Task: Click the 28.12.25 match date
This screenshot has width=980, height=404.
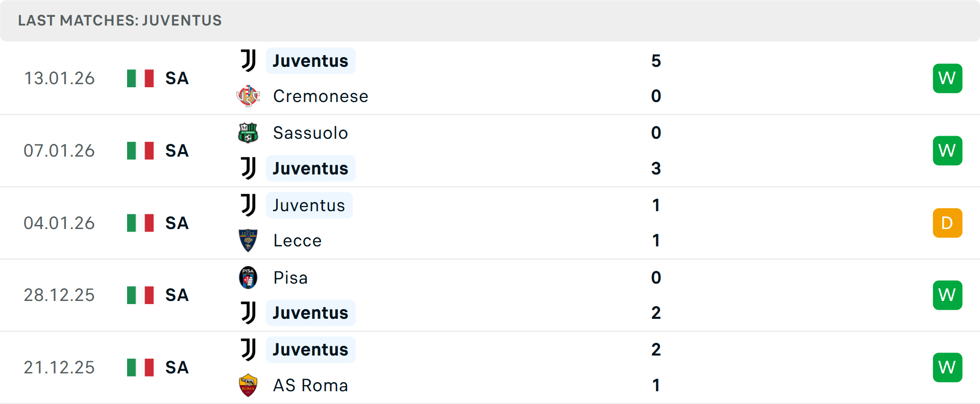Action: pyautogui.click(x=59, y=295)
